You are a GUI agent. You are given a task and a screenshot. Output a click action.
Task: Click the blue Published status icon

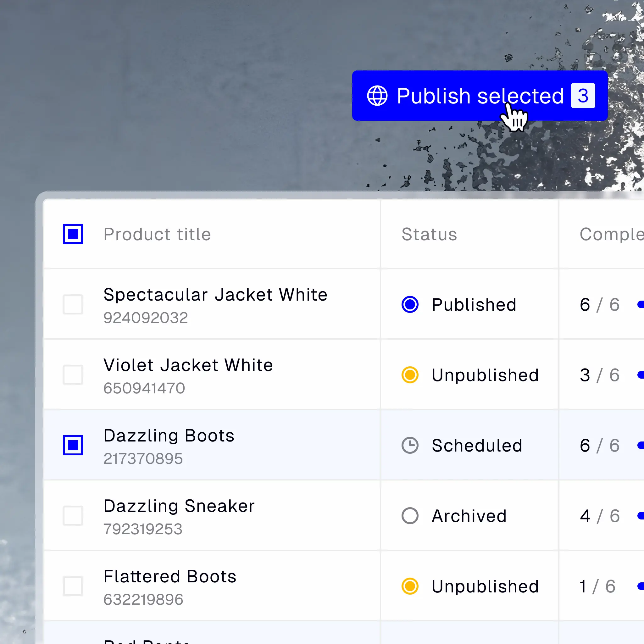click(x=410, y=304)
